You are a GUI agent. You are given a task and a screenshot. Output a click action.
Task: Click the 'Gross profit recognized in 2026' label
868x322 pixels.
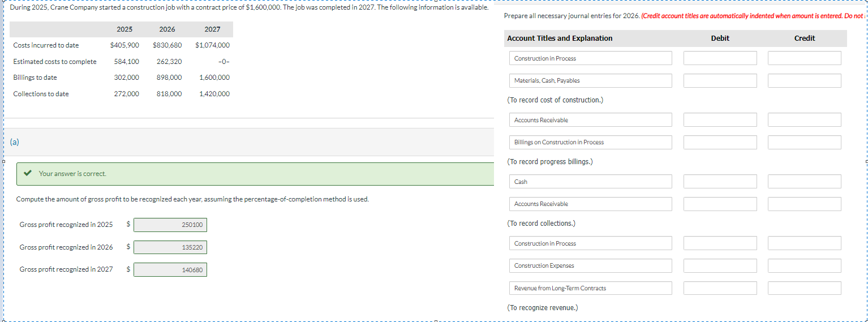click(66, 247)
